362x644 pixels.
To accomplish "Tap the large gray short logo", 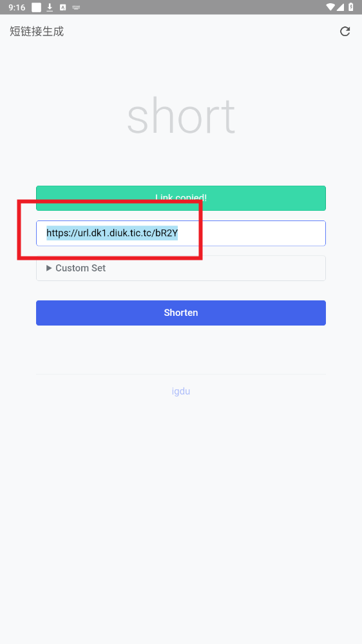I will pyautogui.click(x=181, y=116).
